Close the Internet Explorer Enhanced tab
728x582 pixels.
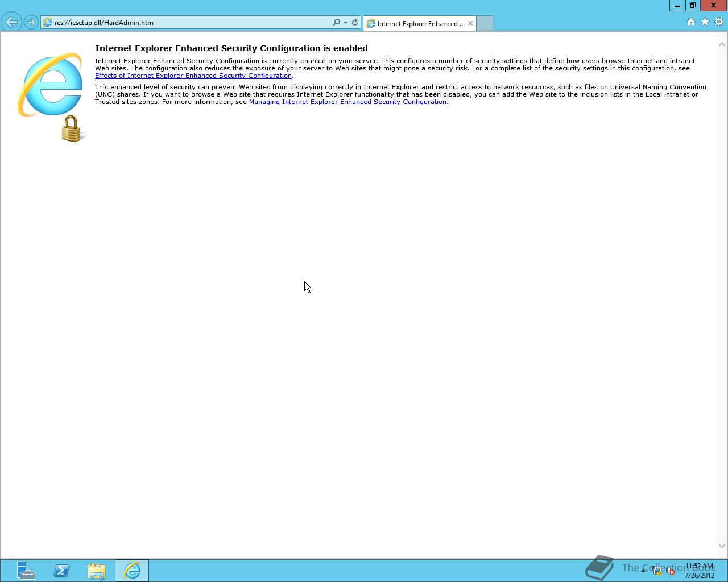point(470,23)
